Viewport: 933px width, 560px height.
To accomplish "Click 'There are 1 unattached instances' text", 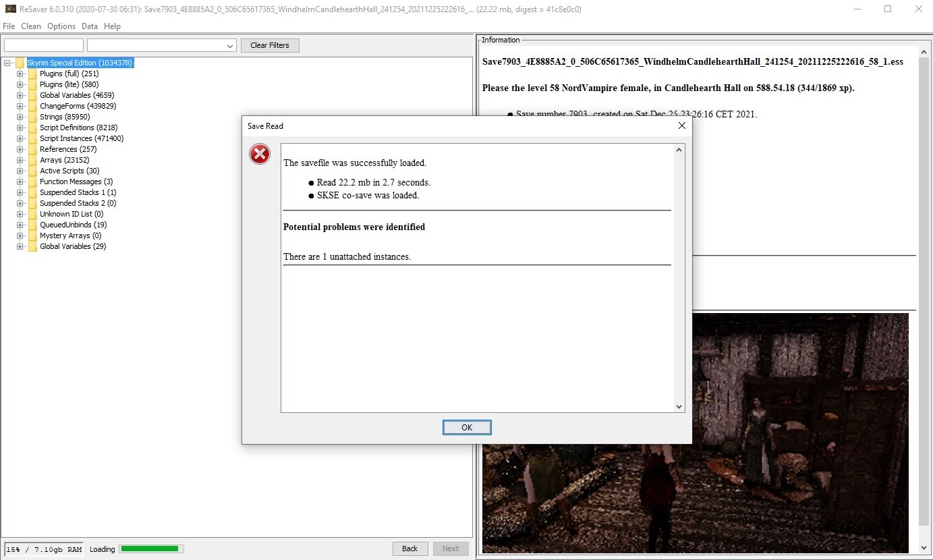I will (347, 257).
